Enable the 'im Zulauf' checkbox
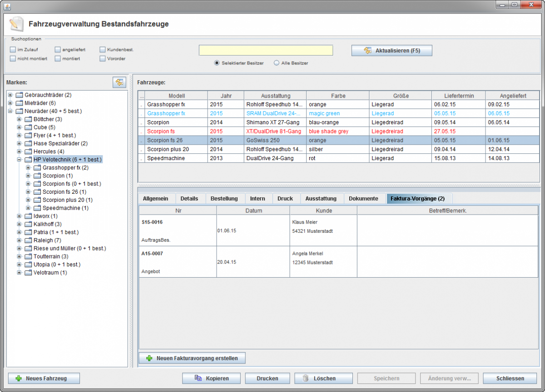This screenshot has width=545, height=392. [13, 49]
